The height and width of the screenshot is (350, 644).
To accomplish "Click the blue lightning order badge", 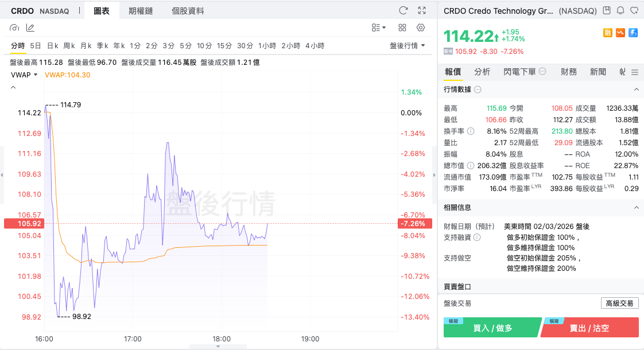I will coord(633,33).
